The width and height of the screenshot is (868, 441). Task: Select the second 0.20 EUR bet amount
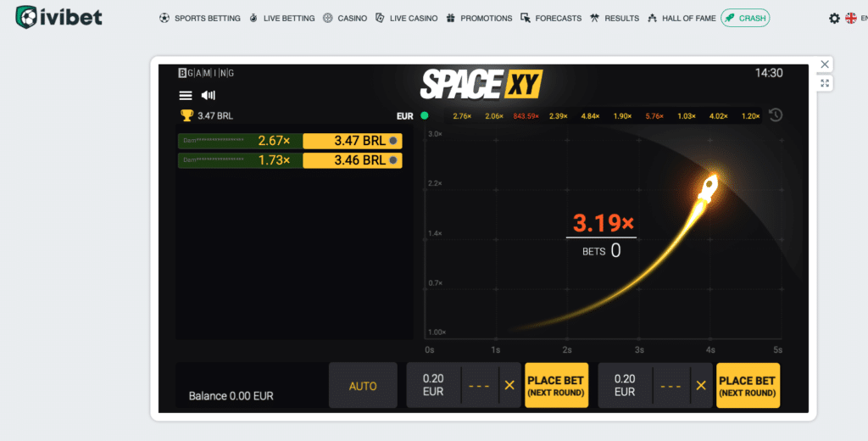coord(625,385)
